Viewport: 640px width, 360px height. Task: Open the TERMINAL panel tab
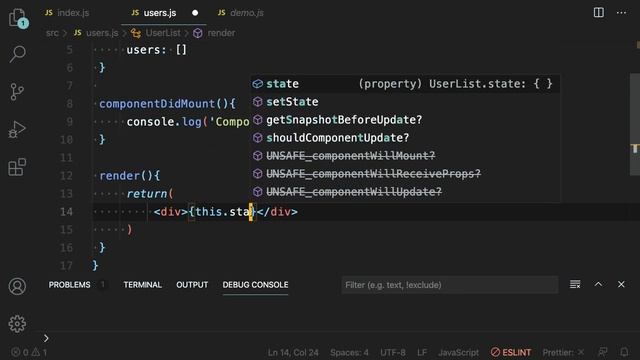click(x=142, y=284)
